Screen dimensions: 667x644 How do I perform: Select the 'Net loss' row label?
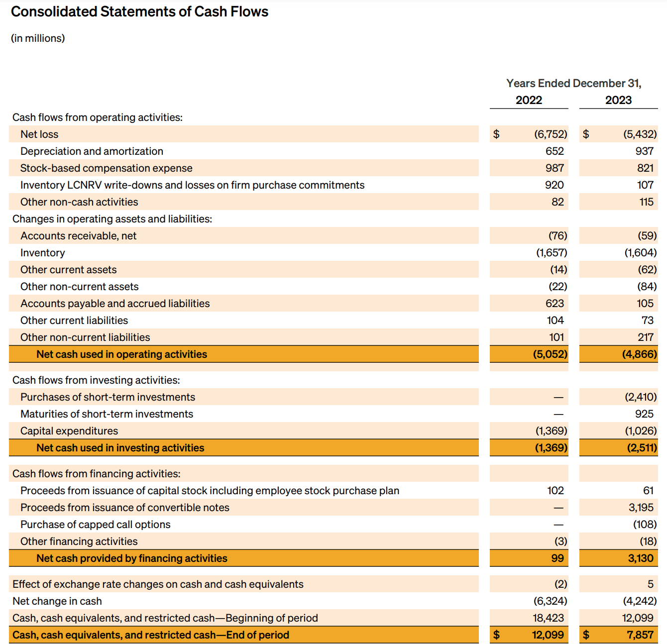click(x=39, y=134)
